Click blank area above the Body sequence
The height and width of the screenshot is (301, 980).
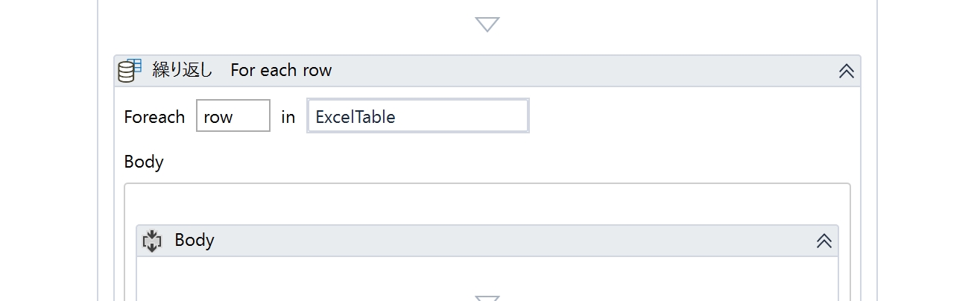click(487, 205)
